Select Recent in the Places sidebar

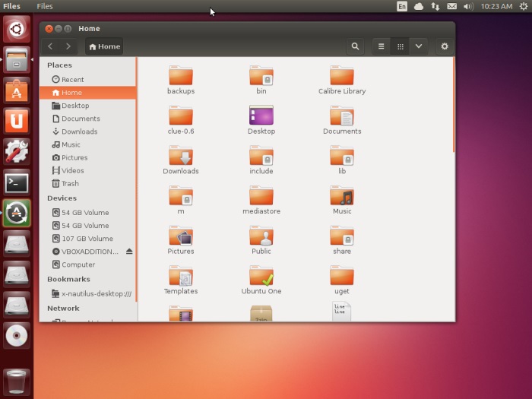(88, 79)
